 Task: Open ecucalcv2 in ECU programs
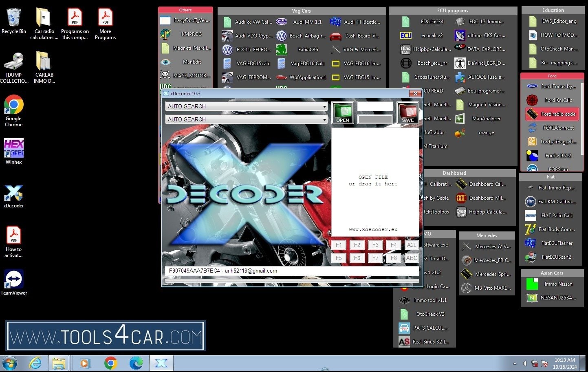tap(425, 35)
